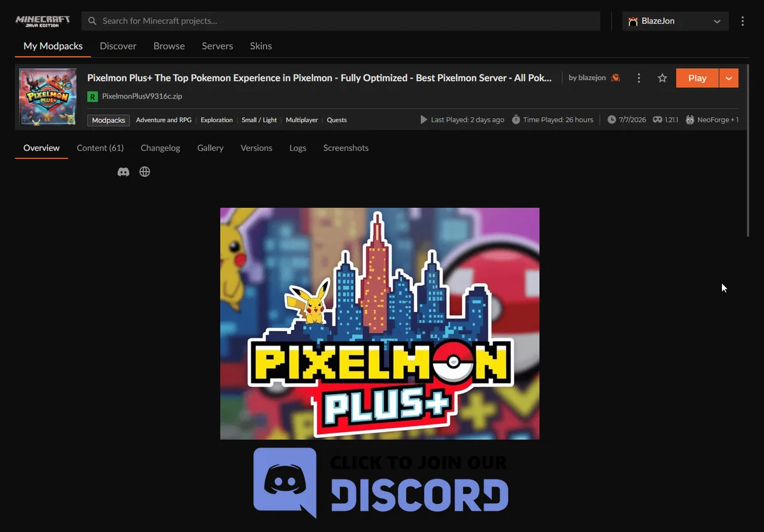Click the 7/7/2026 date text
764x532 pixels.
[x=632, y=120]
